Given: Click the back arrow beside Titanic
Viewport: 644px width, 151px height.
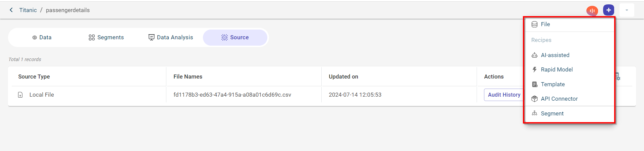Looking at the screenshot, I should pyautogui.click(x=11, y=10).
